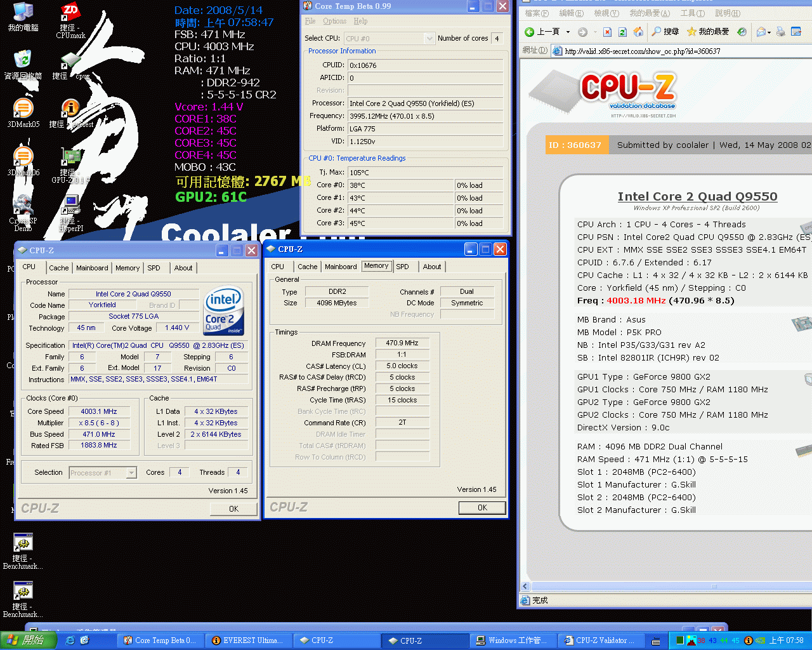Click the IE Print icon
This screenshot has height=650, width=812.
point(781,32)
